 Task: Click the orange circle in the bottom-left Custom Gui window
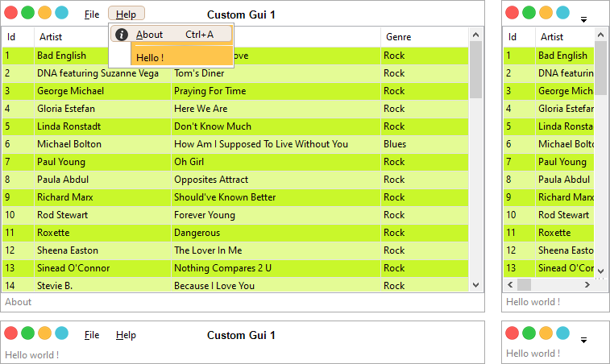pyautogui.click(x=44, y=333)
